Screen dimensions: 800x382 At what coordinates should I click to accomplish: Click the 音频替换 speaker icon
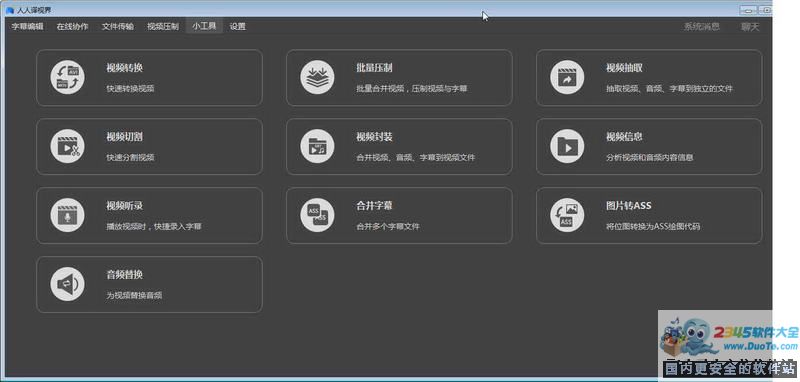tap(68, 284)
